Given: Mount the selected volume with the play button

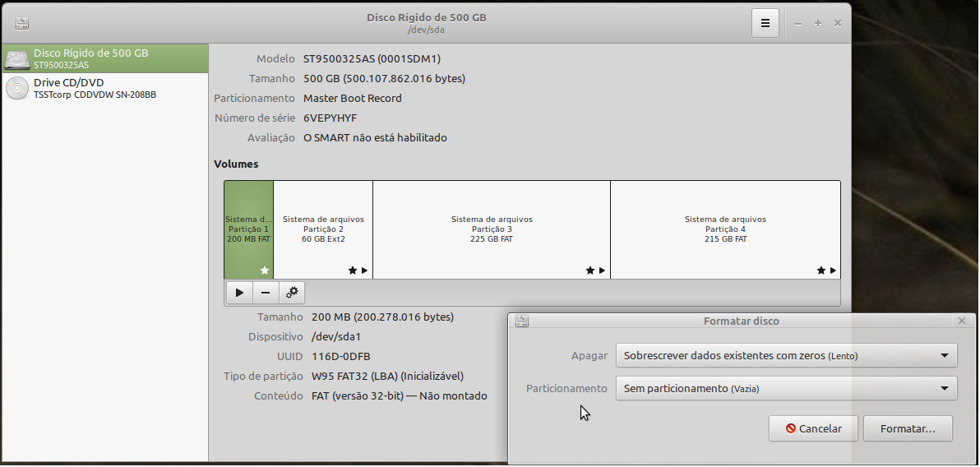Looking at the screenshot, I should click(239, 293).
